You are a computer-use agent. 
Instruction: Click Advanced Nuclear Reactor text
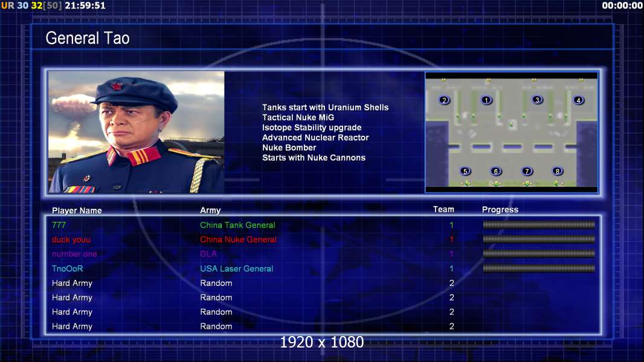tap(315, 138)
